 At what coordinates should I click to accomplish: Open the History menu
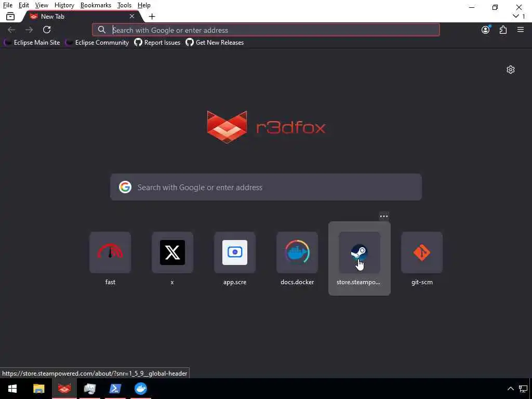pos(64,5)
